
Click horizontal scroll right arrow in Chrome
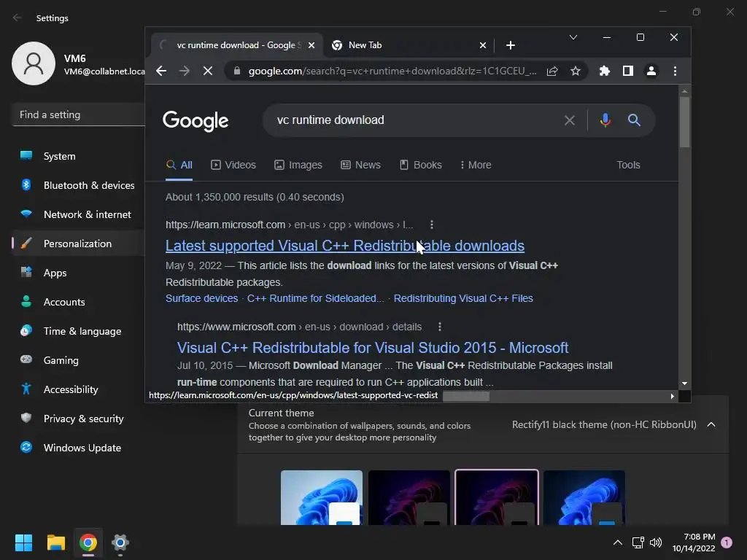[x=672, y=396]
